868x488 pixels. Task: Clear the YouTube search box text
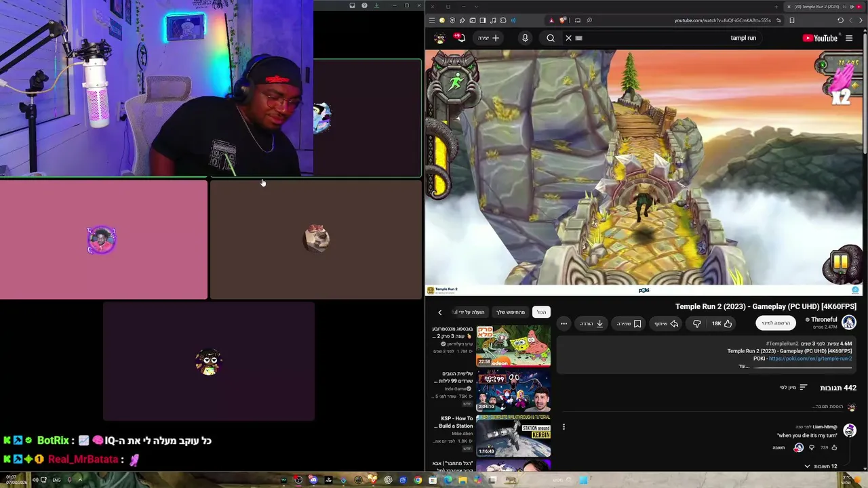pos(569,38)
